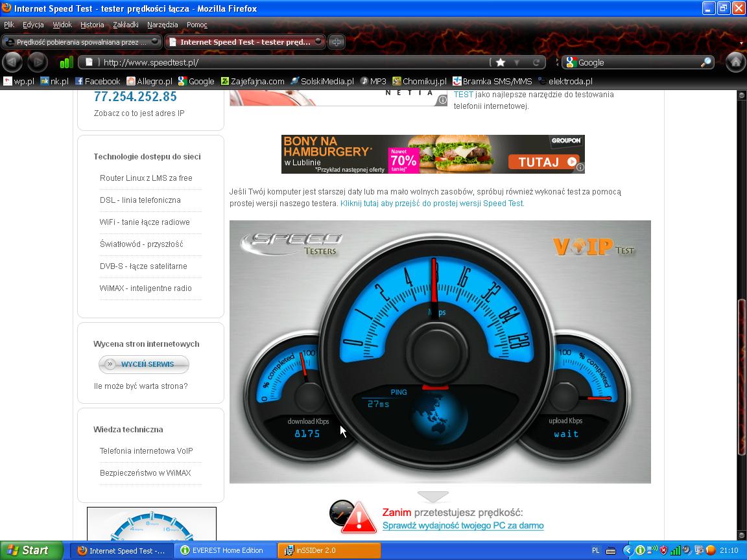
Task: Open 'WiFi - tanie łącze radiowe' link
Action: pos(145,222)
